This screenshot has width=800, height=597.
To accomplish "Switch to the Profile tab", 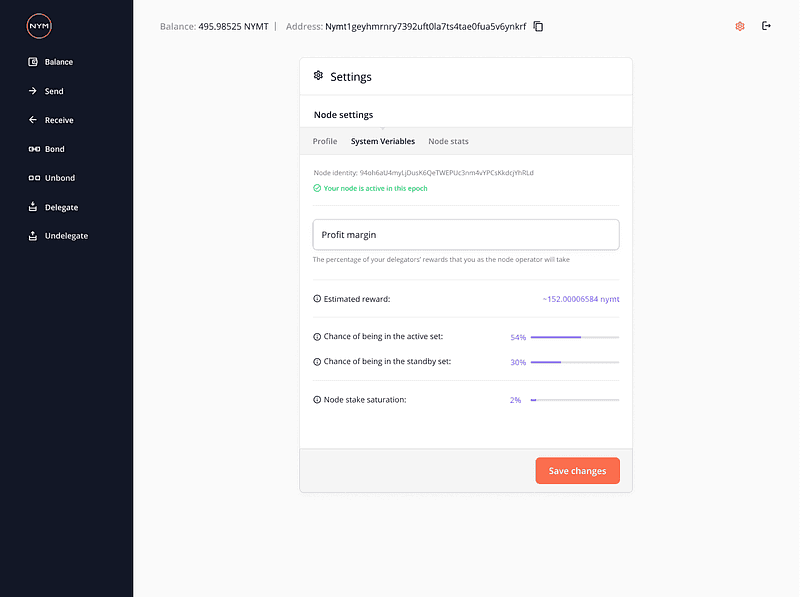I will point(325,141).
